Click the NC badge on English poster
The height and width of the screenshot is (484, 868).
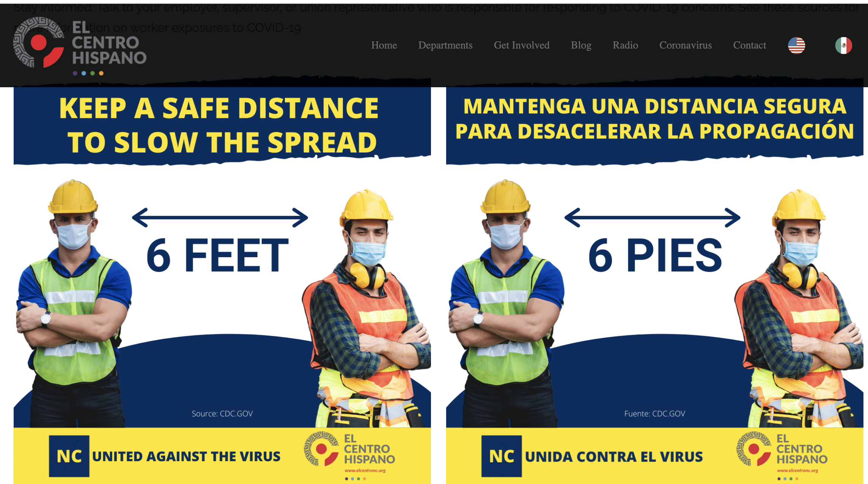pyautogui.click(x=69, y=456)
